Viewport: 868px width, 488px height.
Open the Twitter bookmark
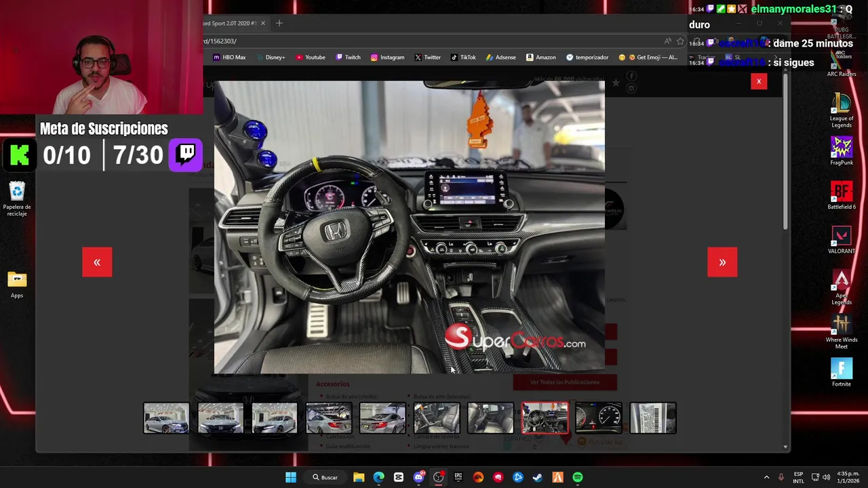427,58
